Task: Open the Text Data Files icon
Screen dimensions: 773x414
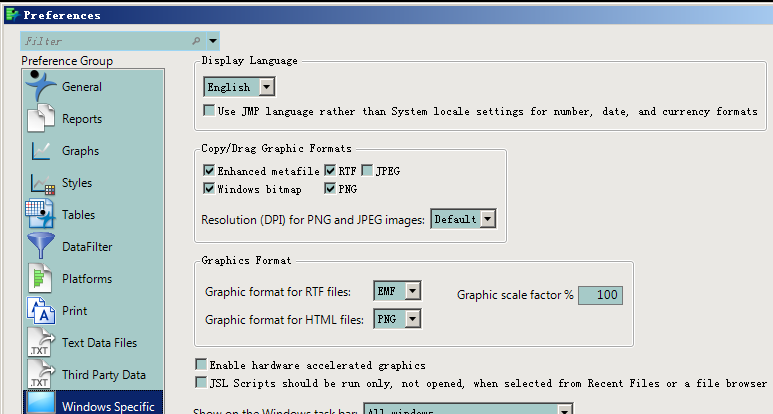Action: click(x=41, y=343)
